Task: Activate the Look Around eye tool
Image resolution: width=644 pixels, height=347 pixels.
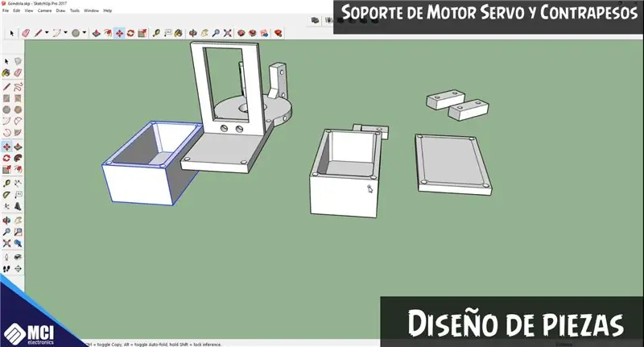Action: coord(18,258)
